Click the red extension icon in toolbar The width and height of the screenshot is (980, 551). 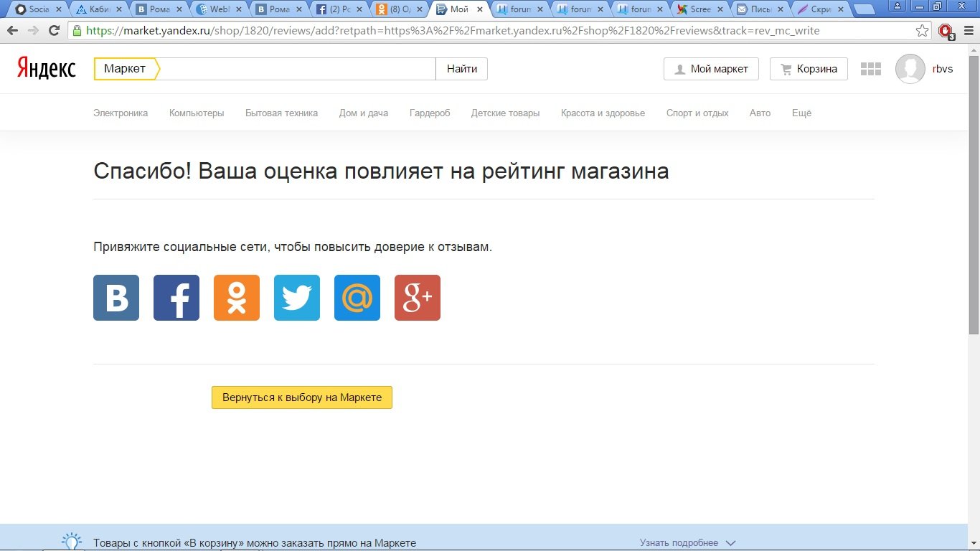946,31
